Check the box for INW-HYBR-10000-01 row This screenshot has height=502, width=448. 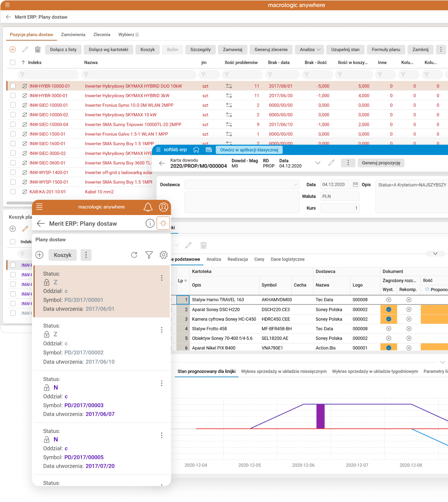(x=13, y=86)
